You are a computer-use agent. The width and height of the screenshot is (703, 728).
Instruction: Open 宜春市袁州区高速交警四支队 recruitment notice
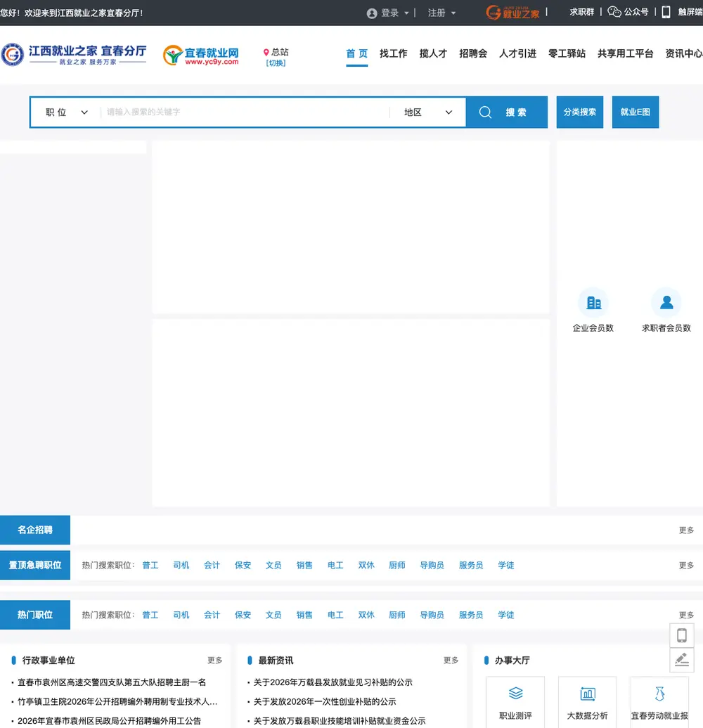pos(112,682)
